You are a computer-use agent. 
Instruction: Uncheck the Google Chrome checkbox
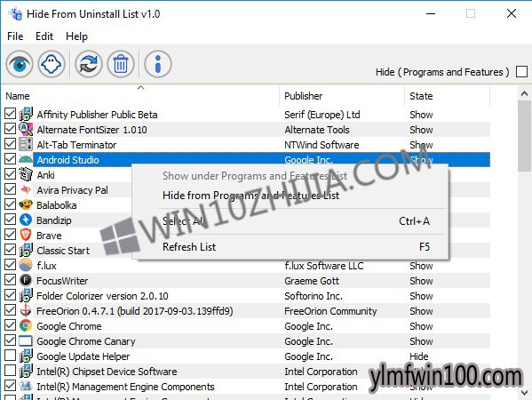pyautogui.click(x=10, y=325)
